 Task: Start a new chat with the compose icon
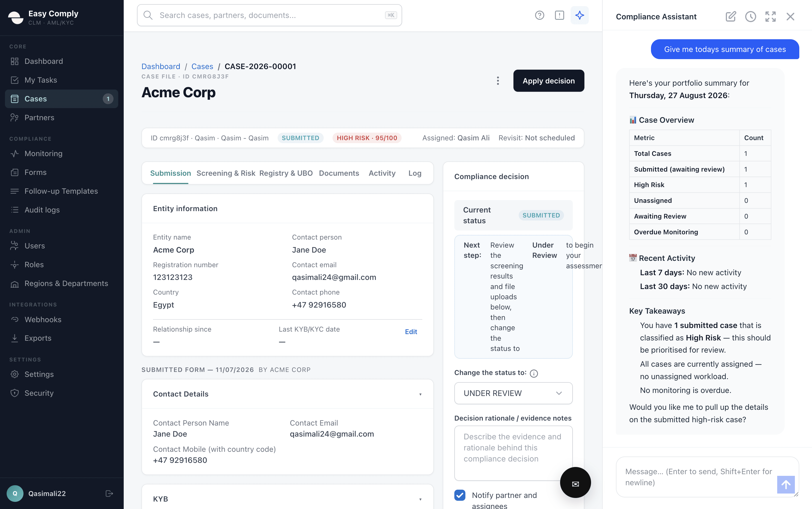[730, 17]
